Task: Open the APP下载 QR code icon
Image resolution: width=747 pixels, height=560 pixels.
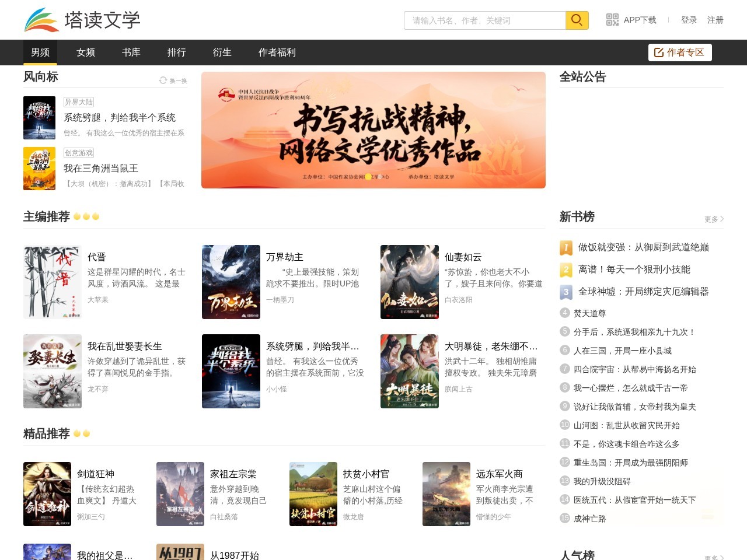Action: (612, 20)
